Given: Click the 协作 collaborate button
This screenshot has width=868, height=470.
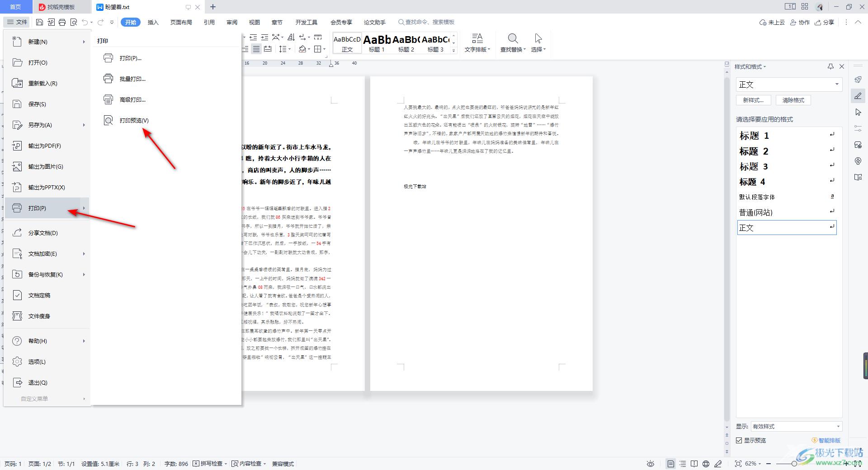Looking at the screenshot, I should point(800,22).
